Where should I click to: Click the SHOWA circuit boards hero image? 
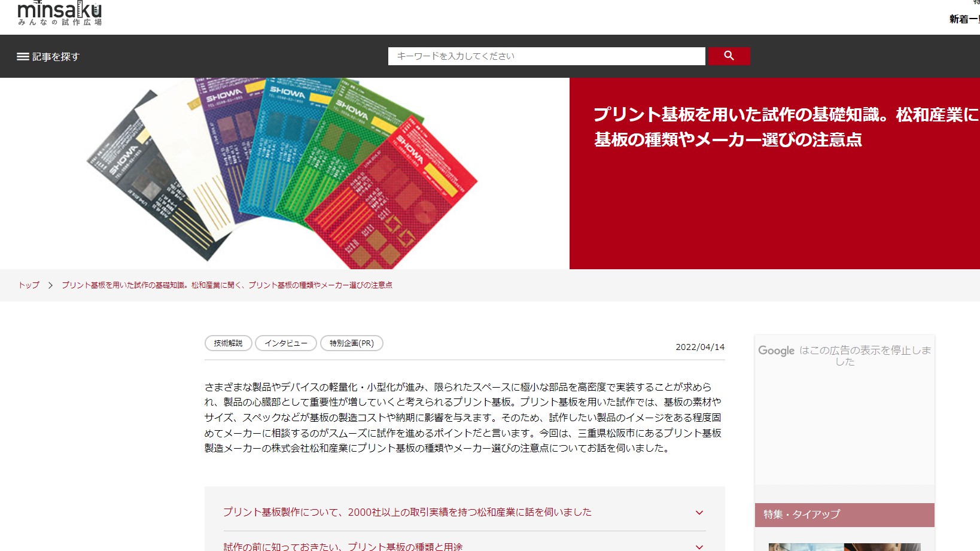coord(284,173)
